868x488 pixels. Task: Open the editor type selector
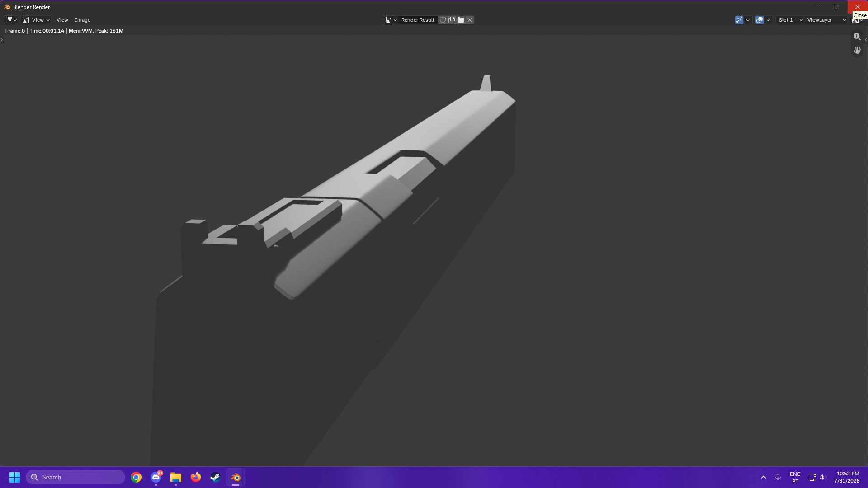pyautogui.click(x=11, y=20)
